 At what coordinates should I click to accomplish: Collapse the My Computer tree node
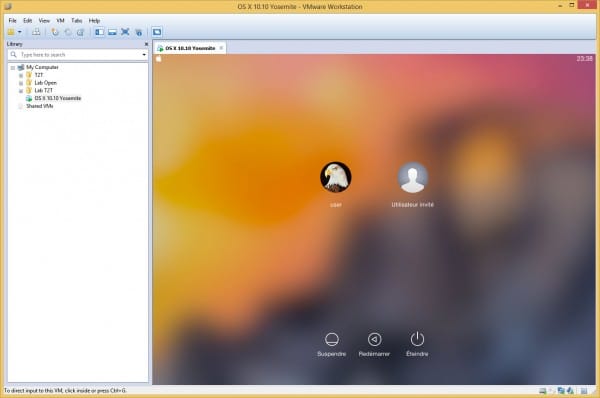point(13,68)
